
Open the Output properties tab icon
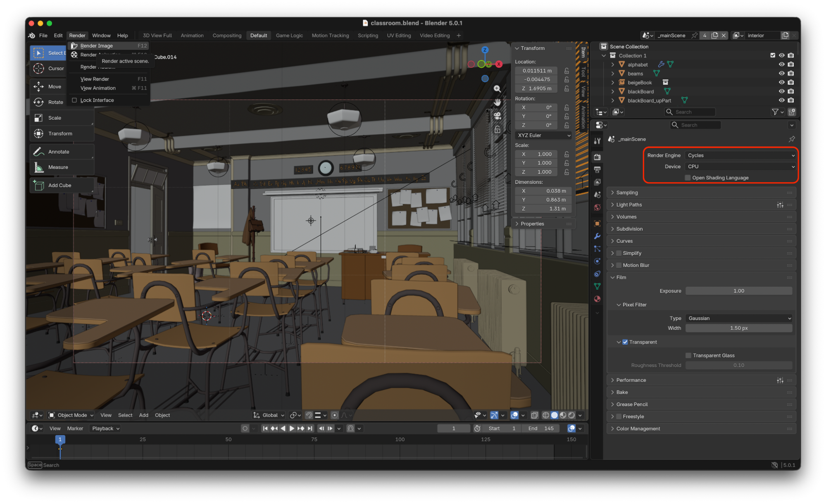click(597, 169)
